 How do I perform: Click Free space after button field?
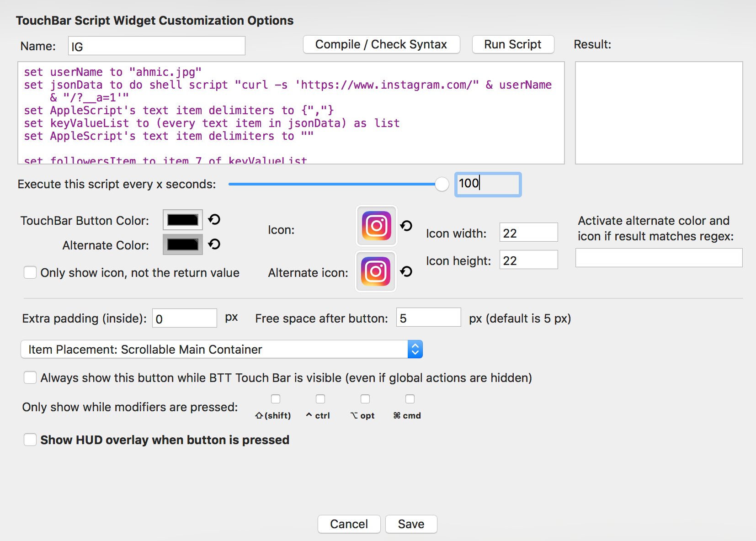coord(429,317)
